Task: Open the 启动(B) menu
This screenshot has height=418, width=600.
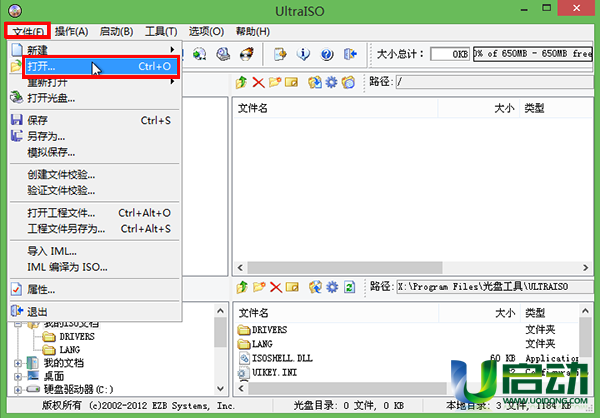Action: coord(116,31)
